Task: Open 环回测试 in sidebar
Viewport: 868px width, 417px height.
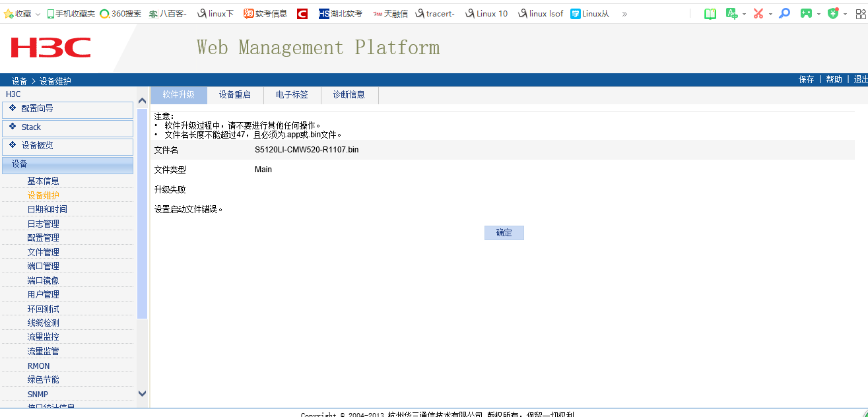Action: point(43,309)
